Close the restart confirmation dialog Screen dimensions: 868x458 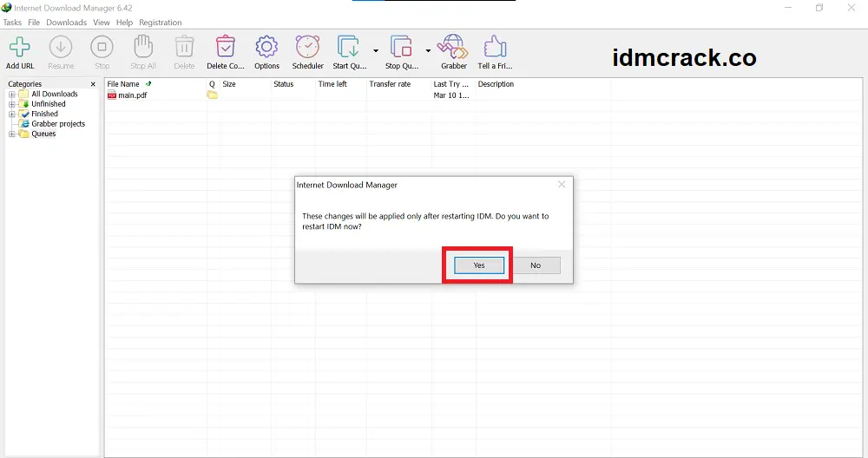[x=562, y=184]
